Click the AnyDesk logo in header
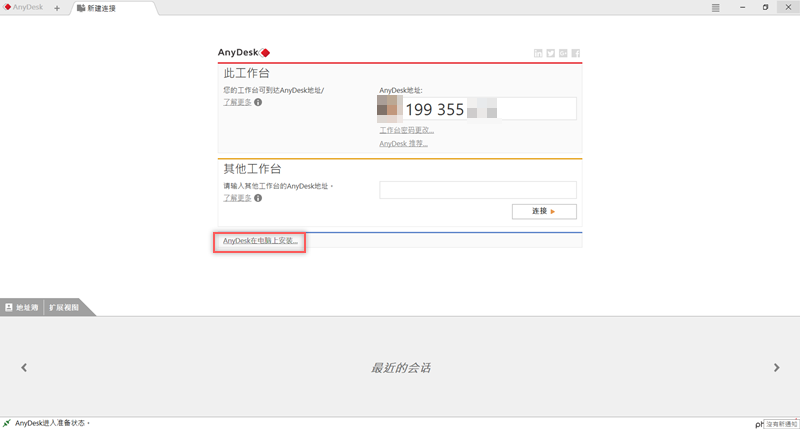The width and height of the screenshot is (800, 429). [244, 53]
